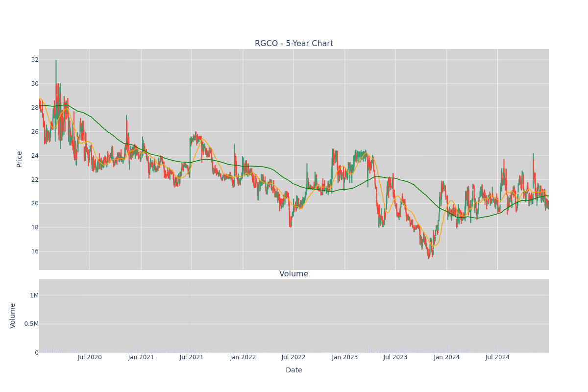The width and height of the screenshot is (588, 392).
Task: Click the 'Jan 2023' date tick label
Action: (x=345, y=357)
